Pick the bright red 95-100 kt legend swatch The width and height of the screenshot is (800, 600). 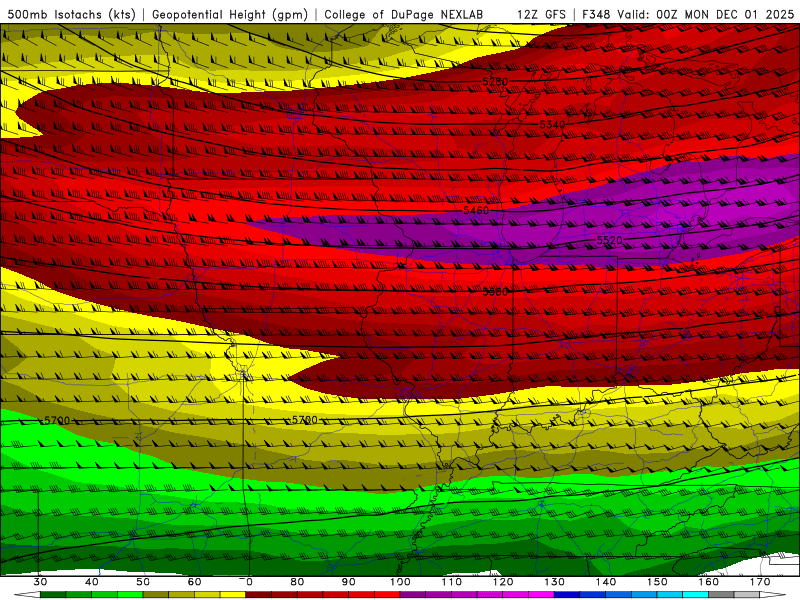pos(387,595)
